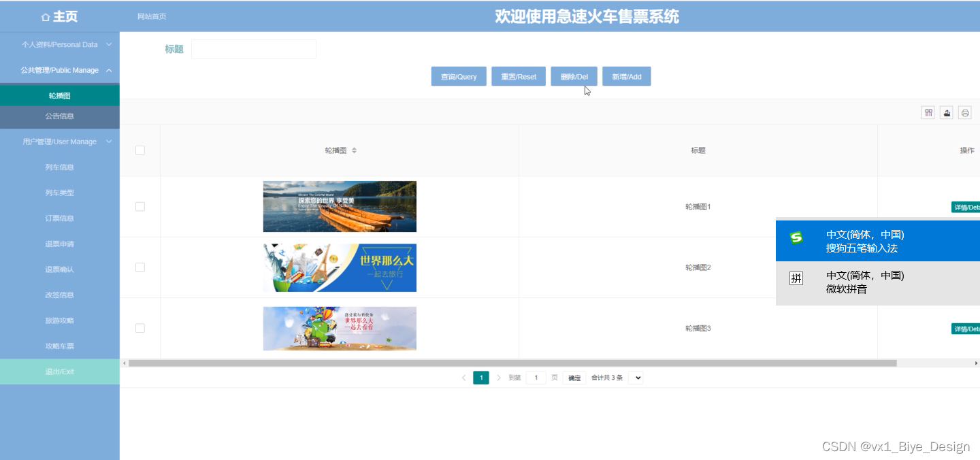Click the 重置/Reset button

pyautogui.click(x=519, y=77)
